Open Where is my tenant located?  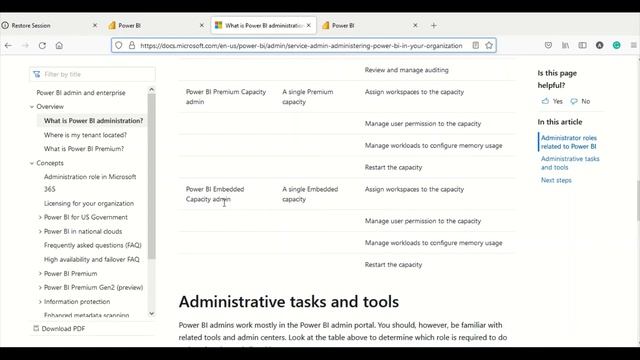pos(85,135)
